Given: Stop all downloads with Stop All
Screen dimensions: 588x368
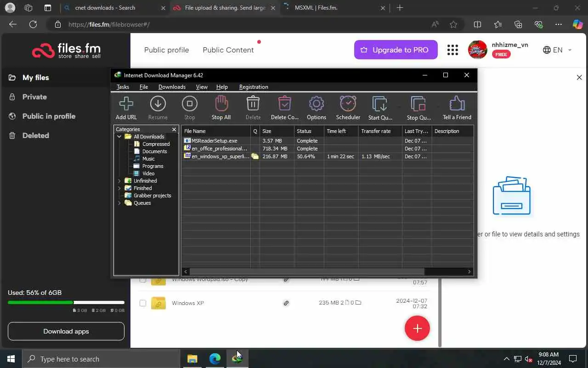Looking at the screenshot, I should coord(221,108).
